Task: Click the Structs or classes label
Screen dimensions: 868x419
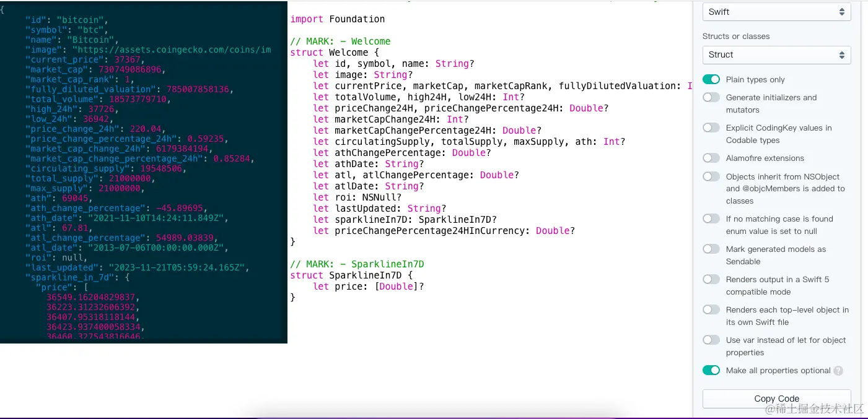Action: coord(736,37)
